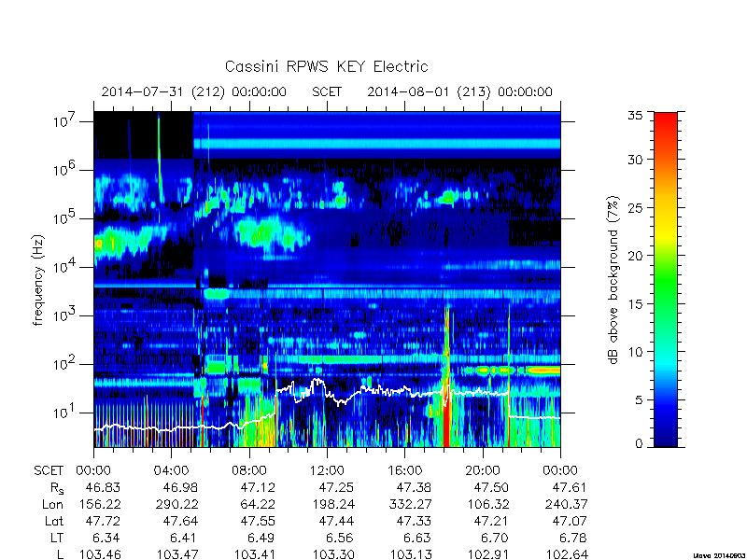Click the Rs value "47.12"

[258, 487]
